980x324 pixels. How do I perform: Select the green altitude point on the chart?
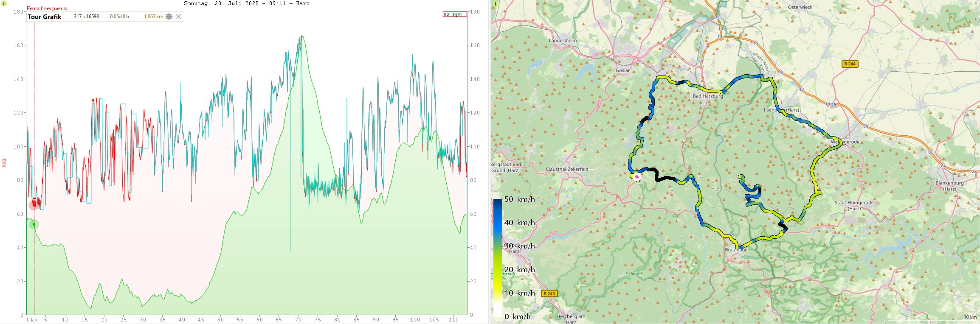point(34,224)
